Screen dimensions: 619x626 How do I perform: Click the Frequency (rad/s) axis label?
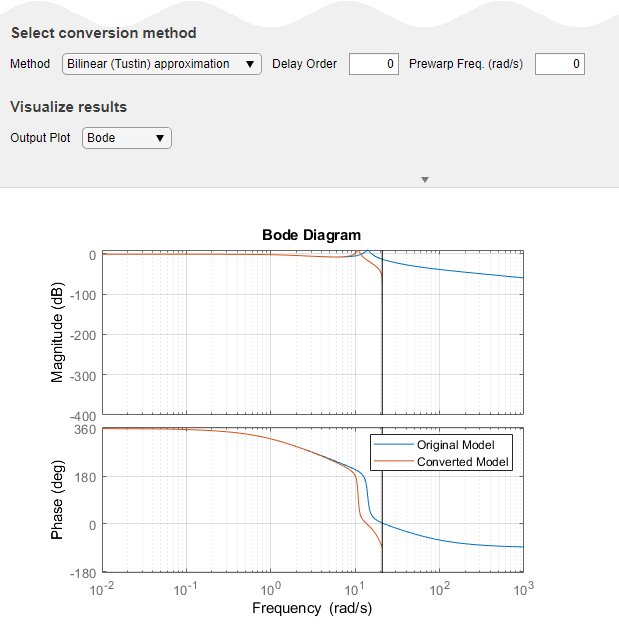click(x=311, y=607)
